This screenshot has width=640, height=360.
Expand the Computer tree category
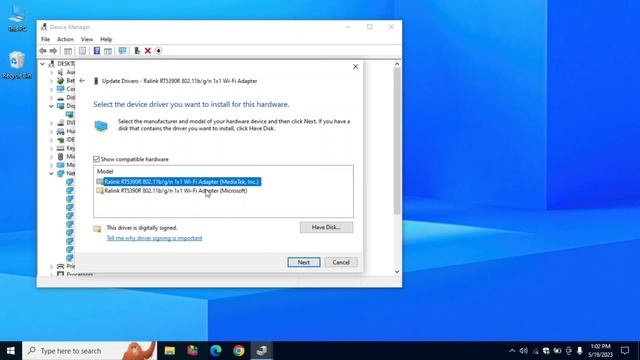tap(51, 89)
